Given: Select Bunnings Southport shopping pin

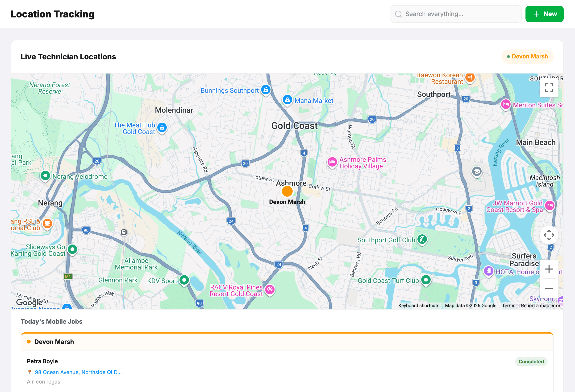Looking at the screenshot, I should click(266, 90).
